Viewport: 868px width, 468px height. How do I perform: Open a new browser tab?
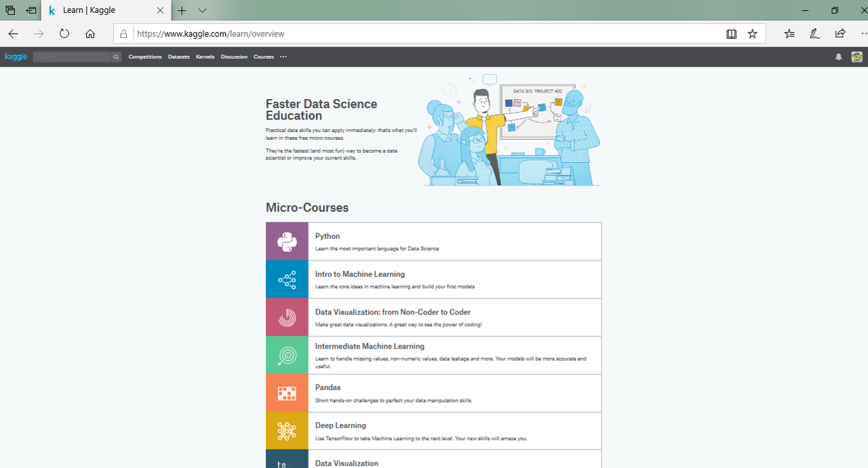point(182,10)
